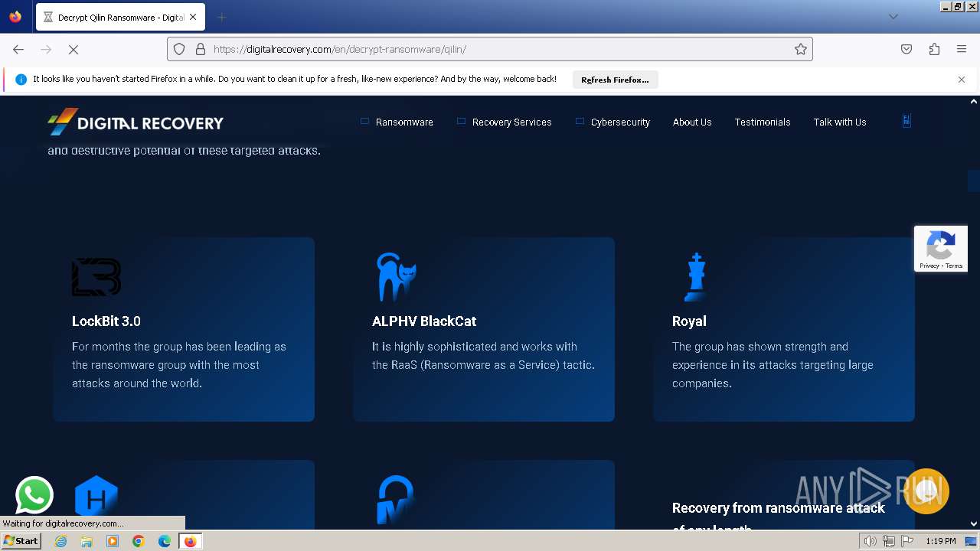
Task: Open Testimonials page
Action: tap(763, 122)
